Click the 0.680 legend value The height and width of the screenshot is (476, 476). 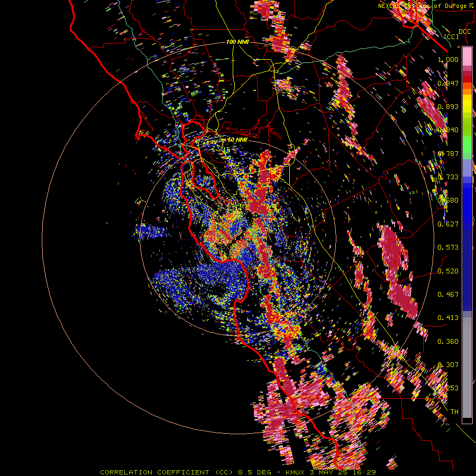pyautogui.click(x=448, y=200)
